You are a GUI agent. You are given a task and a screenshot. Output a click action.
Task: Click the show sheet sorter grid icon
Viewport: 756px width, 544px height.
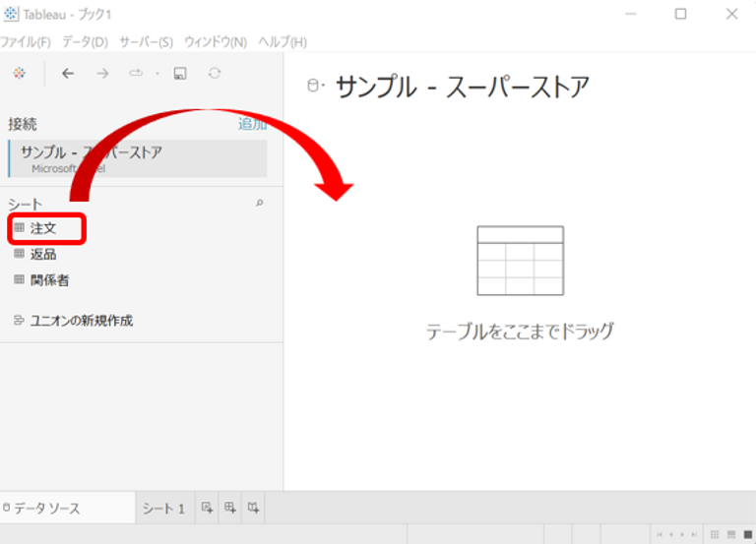point(715,534)
